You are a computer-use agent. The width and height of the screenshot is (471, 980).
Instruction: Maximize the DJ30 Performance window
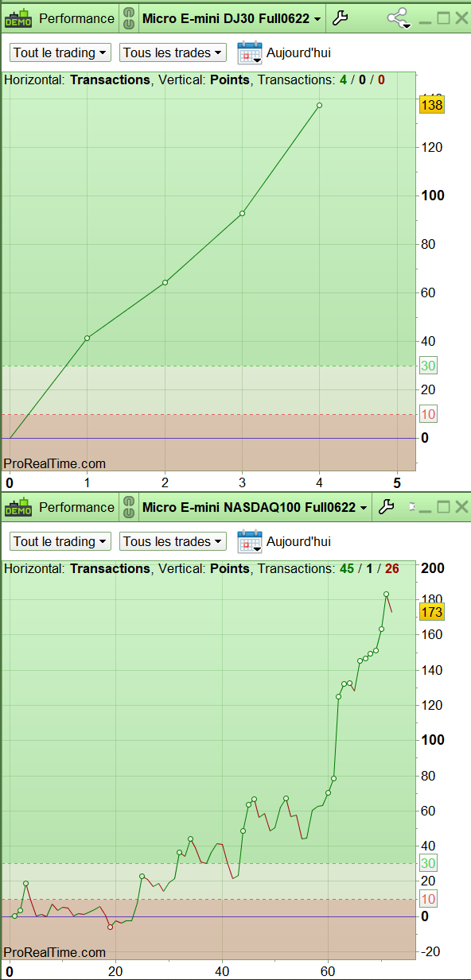pos(443,17)
